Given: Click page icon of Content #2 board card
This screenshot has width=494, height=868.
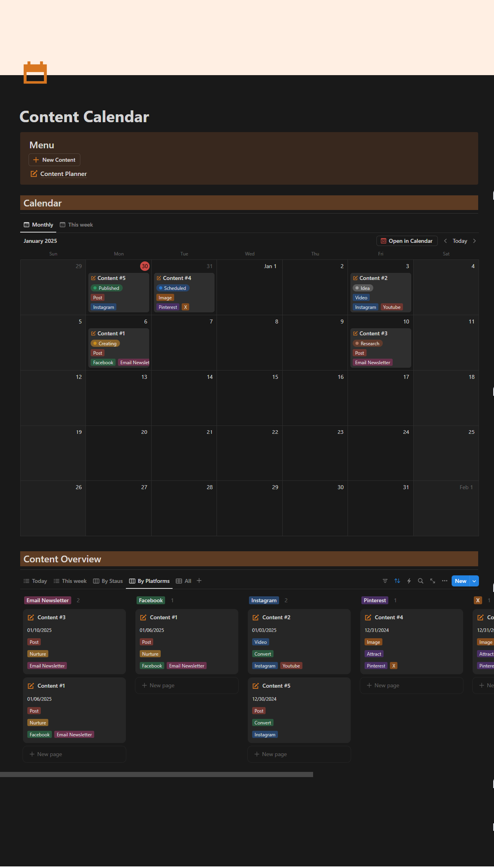Looking at the screenshot, I should [256, 617].
